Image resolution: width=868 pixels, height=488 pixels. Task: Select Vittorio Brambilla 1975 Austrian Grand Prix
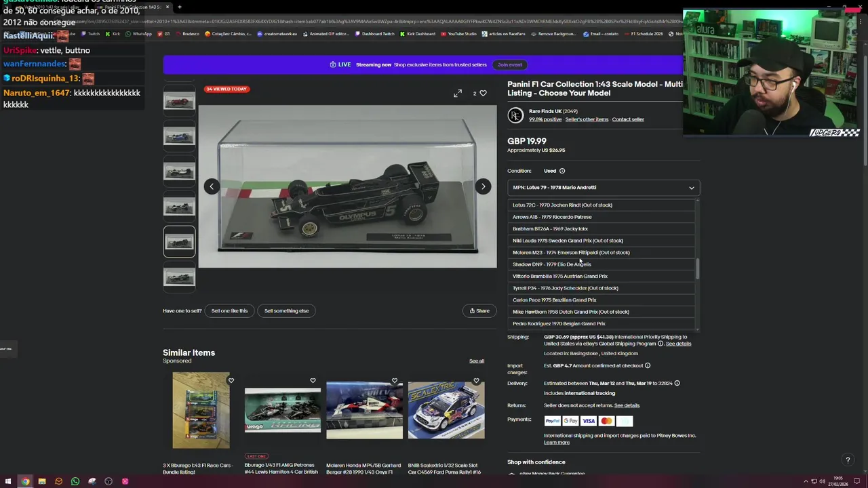[602, 277]
